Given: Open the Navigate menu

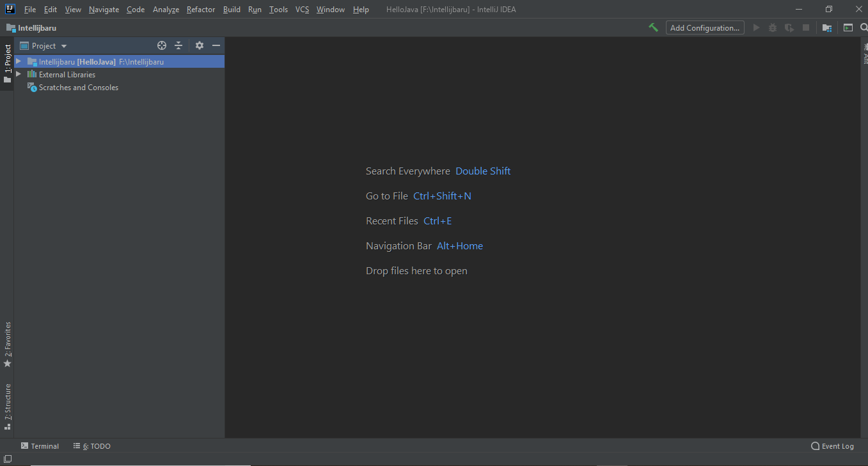Looking at the screenshot, I should (x=104, y=10).
